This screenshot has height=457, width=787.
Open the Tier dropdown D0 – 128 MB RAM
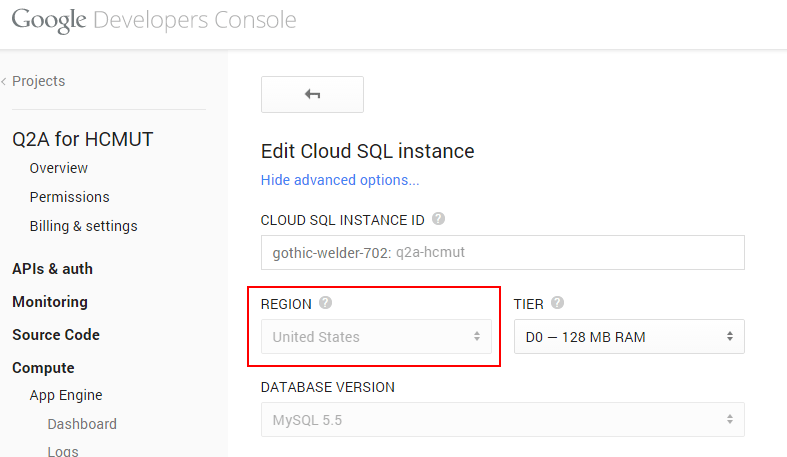(629, 337)
